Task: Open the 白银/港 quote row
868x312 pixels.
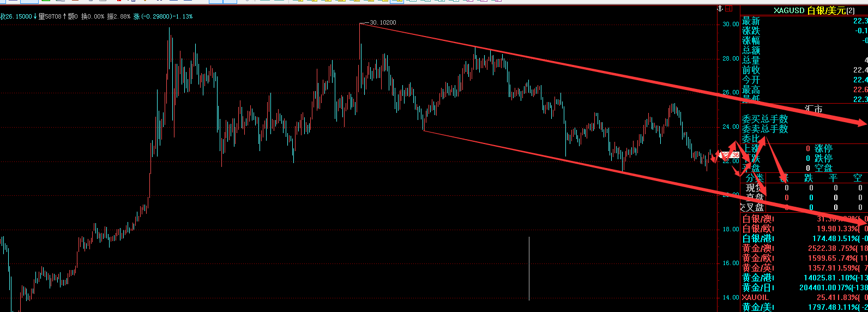Action: 757,238
